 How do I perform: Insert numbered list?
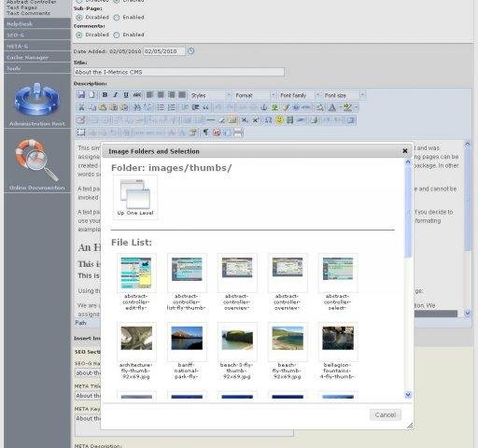click(x=172, y=107)
